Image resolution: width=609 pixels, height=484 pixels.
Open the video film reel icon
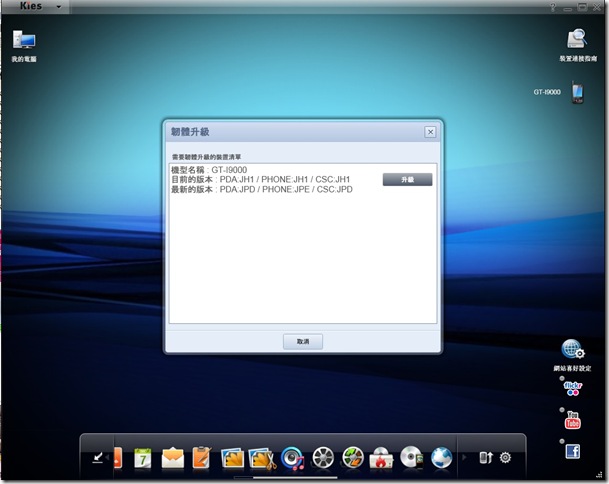(323, 458)
